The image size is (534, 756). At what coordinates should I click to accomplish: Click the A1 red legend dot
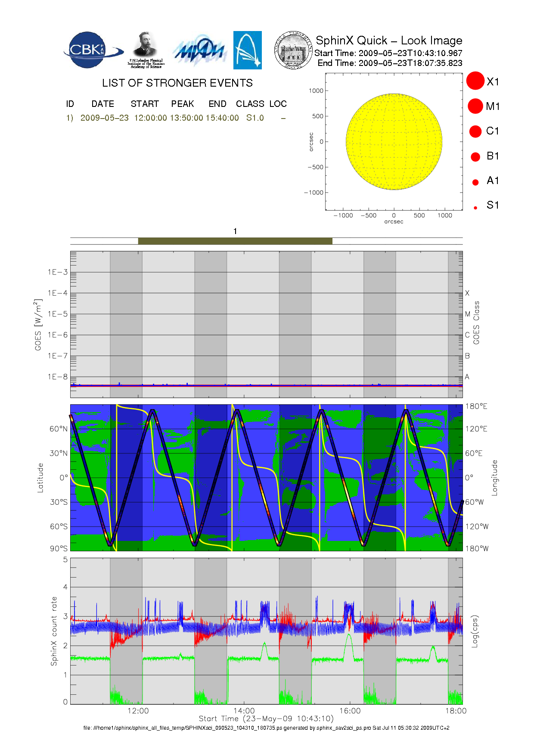475,182
